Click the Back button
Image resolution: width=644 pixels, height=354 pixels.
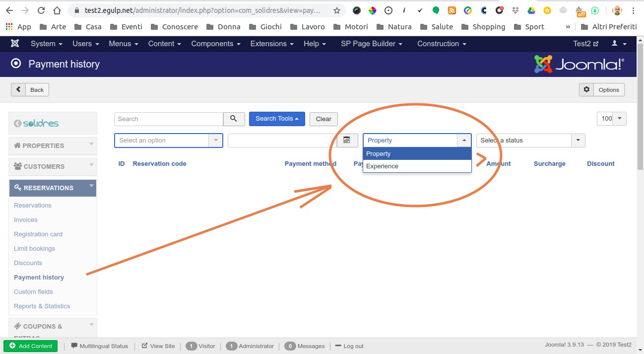30,90
